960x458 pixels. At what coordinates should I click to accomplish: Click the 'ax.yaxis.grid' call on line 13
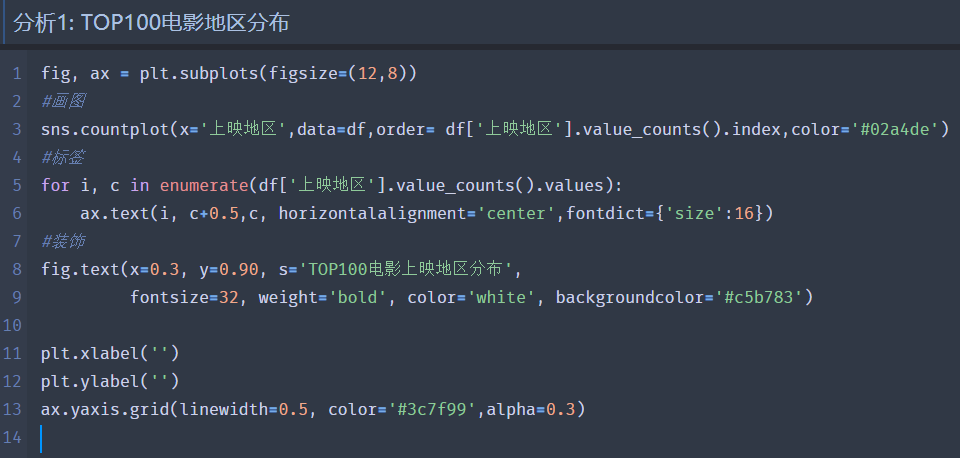pyautogui.click(x=105, y=409)
